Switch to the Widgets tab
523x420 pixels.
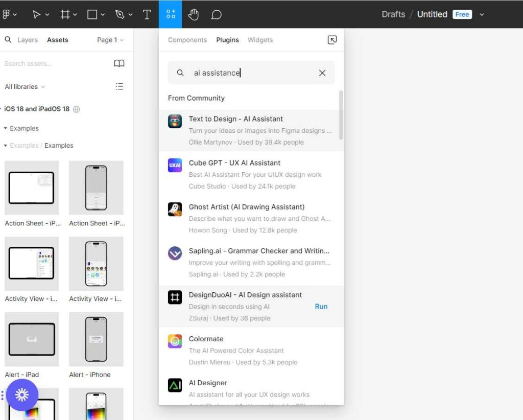pyautogui.click(x=260, y=39)
